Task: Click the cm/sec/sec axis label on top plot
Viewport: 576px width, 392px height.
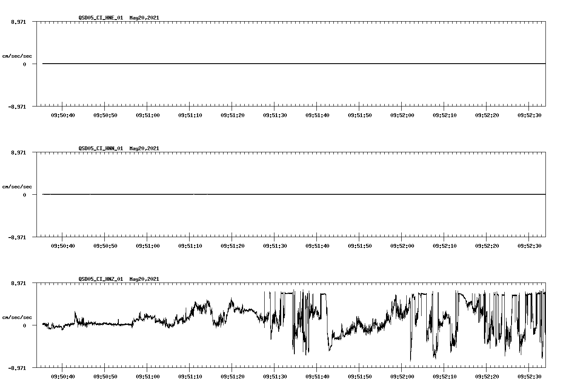Action: pos(17,55)
